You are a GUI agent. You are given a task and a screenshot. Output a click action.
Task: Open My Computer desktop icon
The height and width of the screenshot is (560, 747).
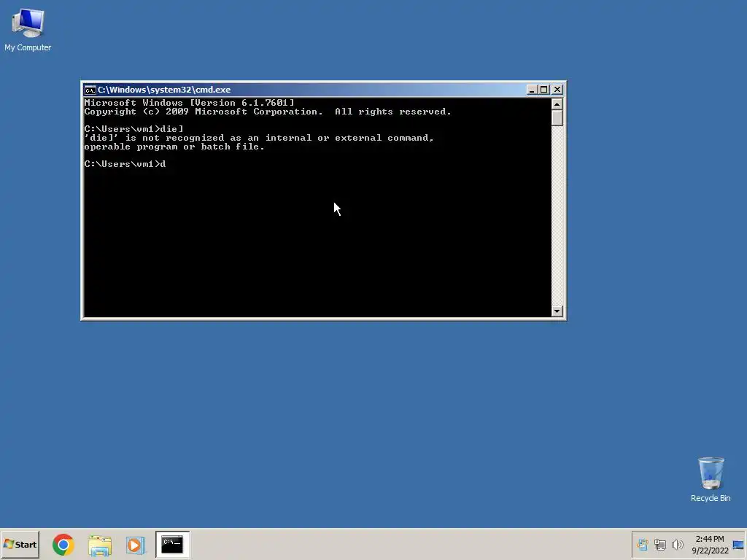[x=28, y=29]
